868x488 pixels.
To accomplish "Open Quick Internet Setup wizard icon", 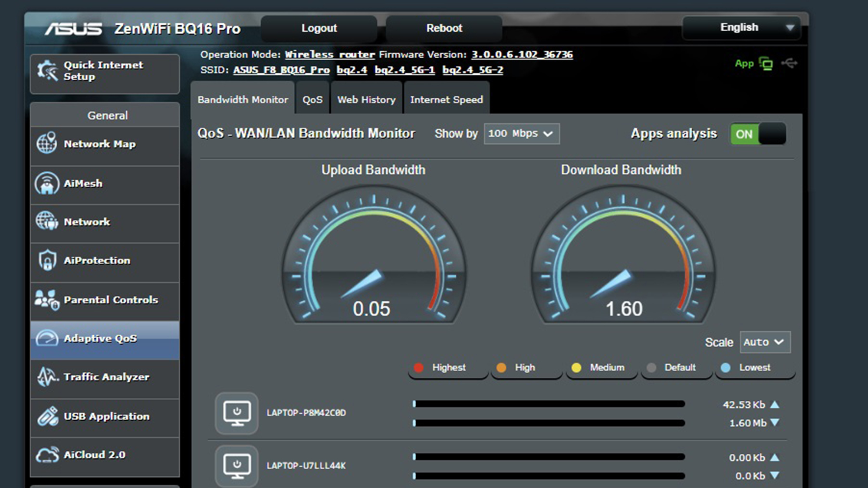I will pos(47,71).
